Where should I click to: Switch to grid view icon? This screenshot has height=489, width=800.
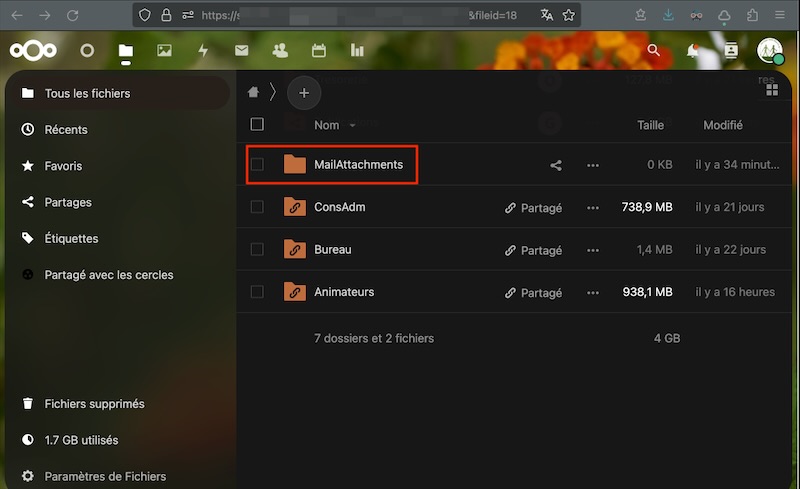coord(771,91)
